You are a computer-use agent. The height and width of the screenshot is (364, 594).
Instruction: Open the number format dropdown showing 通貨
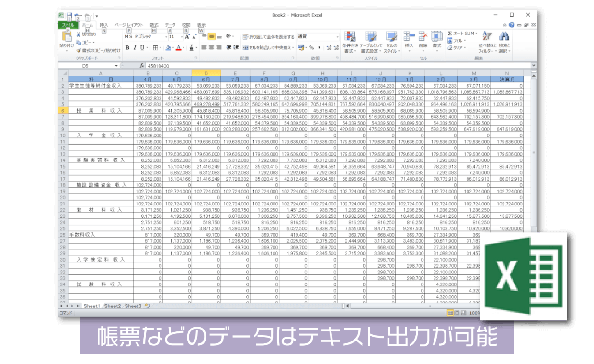318,37
